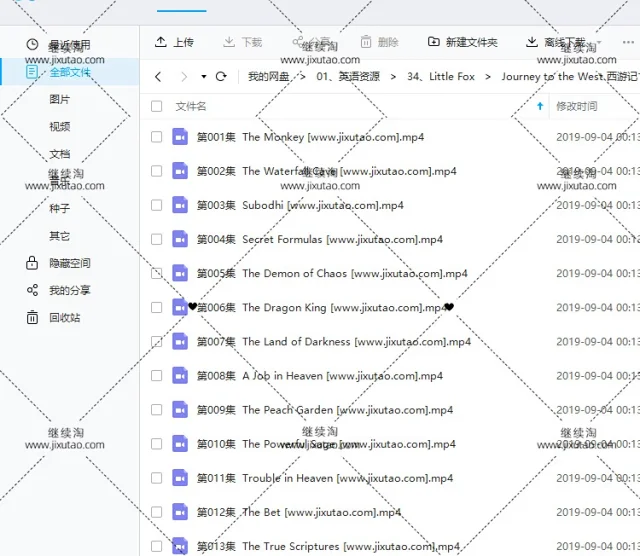Check the box for 第004集 Secret Formulas

click(x=156, y=239)
